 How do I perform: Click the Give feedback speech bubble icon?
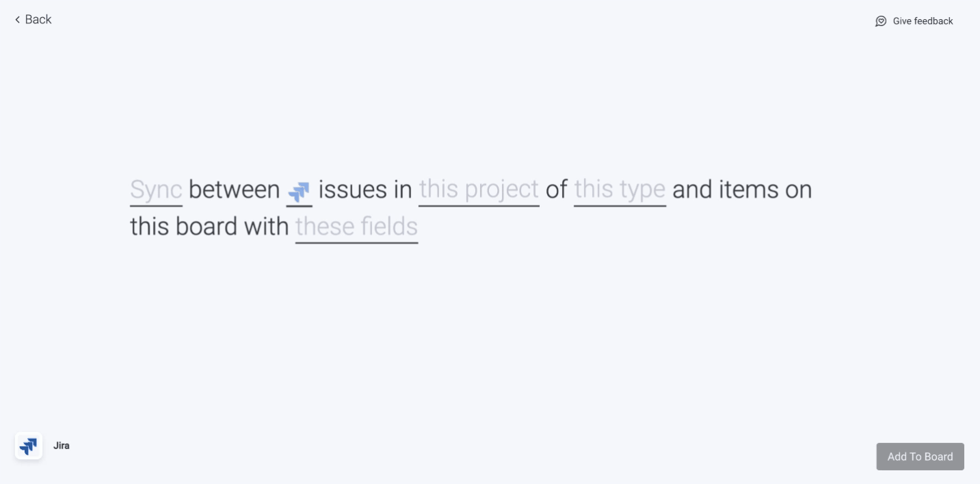(x=881, y=21)
